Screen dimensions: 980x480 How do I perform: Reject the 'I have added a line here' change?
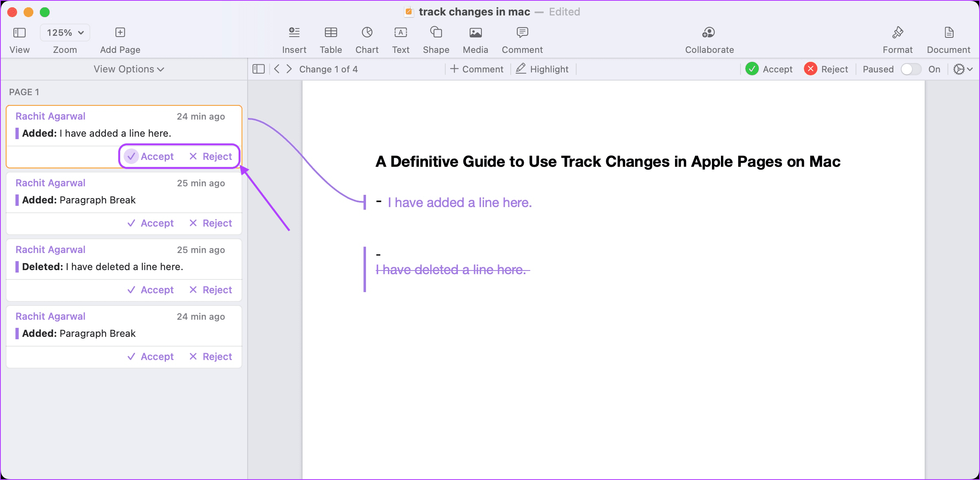pyautogui.click(x=211, y=157)
